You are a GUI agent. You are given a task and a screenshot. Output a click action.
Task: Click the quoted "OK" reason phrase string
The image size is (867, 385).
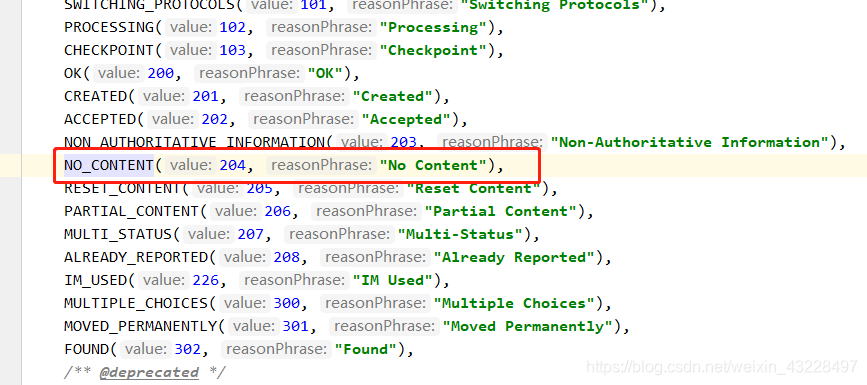pos(325,74)
